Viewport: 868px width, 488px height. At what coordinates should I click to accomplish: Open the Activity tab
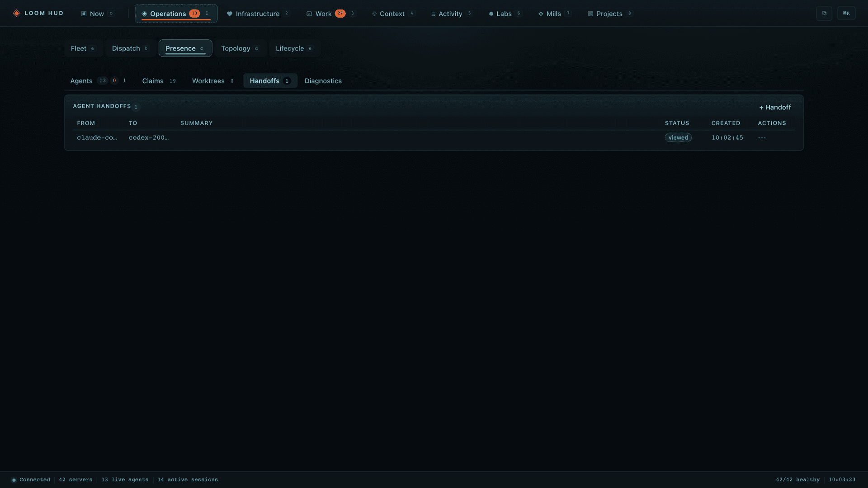click(452, 14)
